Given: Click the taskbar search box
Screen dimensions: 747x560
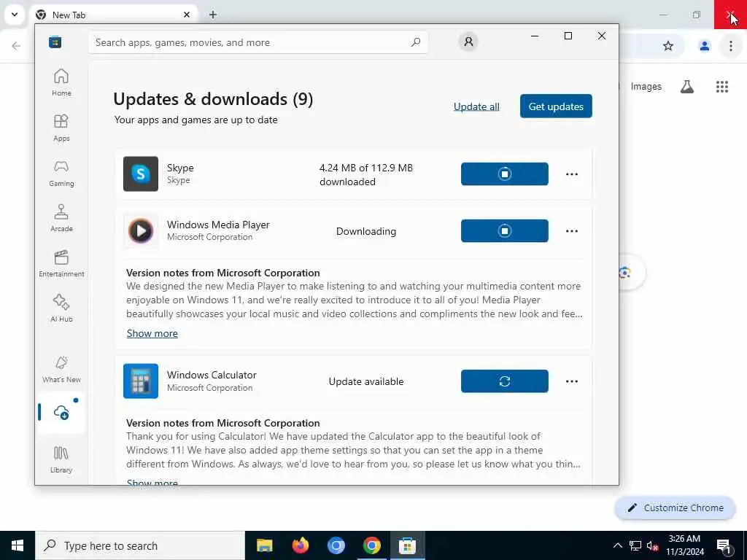Looking at the screenshot, I should tap(140, 545).
